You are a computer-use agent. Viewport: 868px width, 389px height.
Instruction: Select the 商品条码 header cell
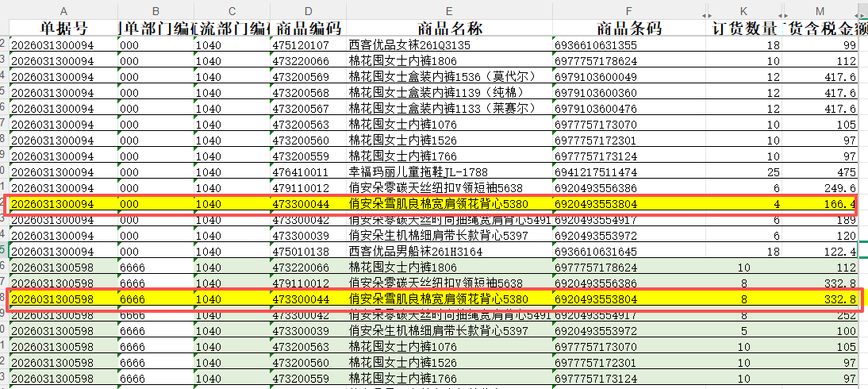pos(629,29)
